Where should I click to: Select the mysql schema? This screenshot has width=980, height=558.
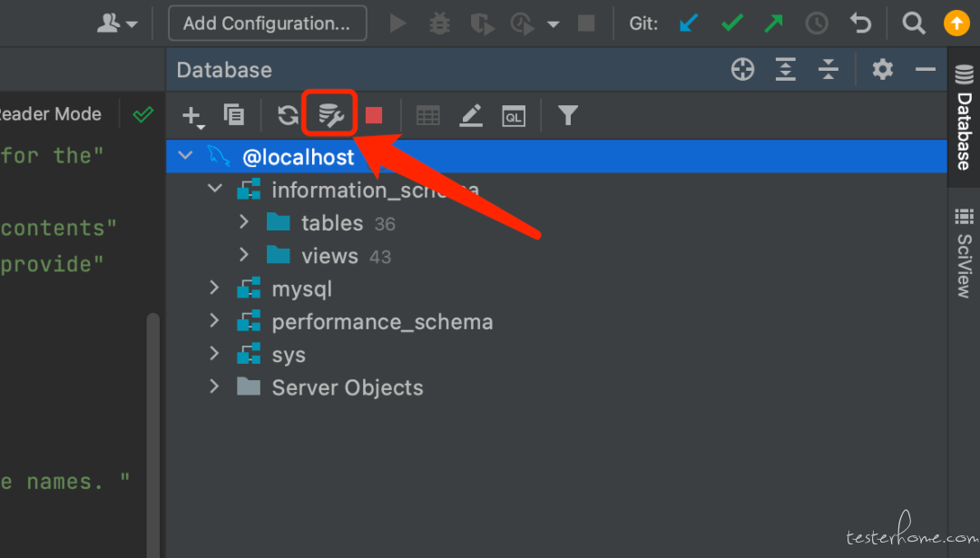(x=556, y=289)
